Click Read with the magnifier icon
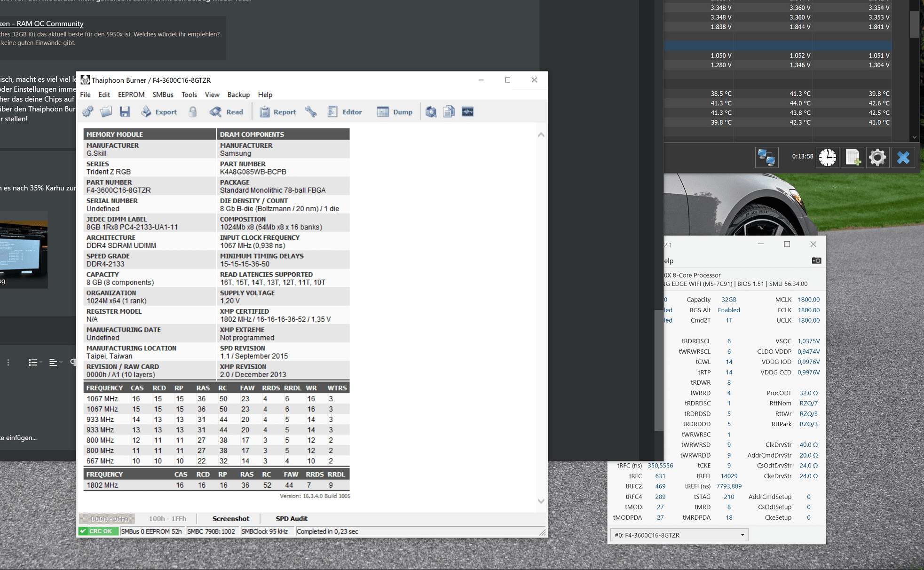 click(x=227, y=111)
